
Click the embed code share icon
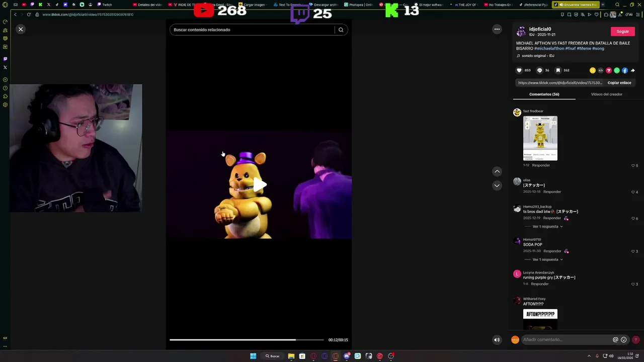(x=601, y=70)
